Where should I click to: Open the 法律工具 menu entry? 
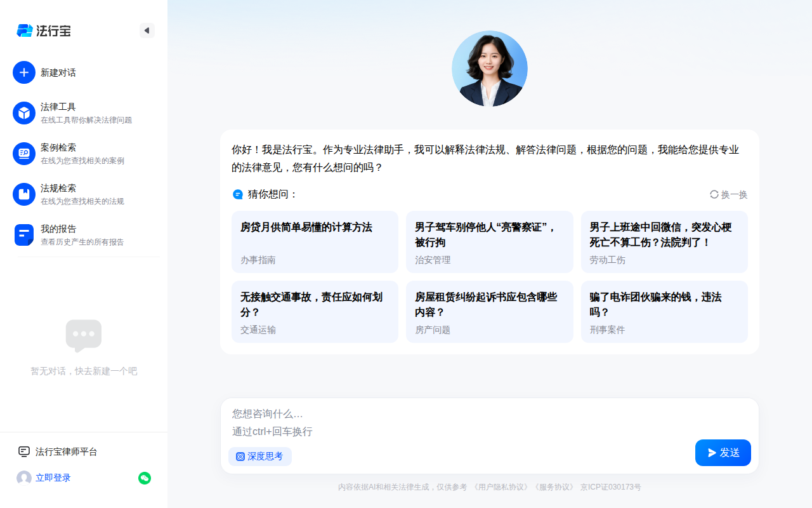86,113
